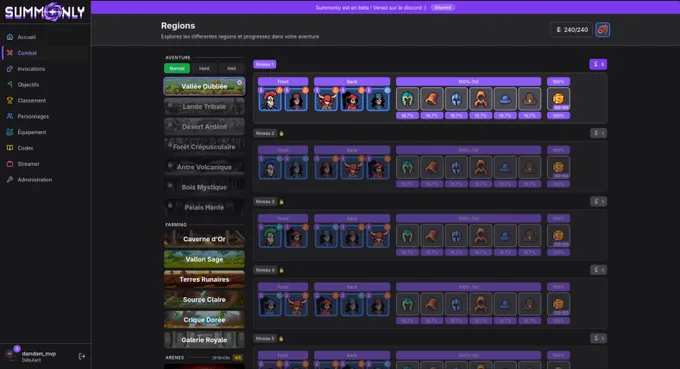This screenshot has height=369, width=680.
Task: Select the locked Désert Ardent region
Action: pos(204,127)
